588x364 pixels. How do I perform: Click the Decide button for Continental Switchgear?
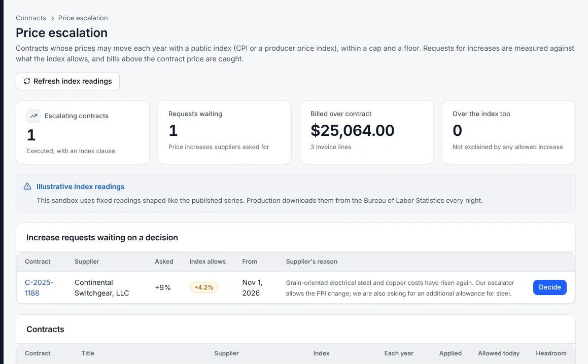pos(550,287)
